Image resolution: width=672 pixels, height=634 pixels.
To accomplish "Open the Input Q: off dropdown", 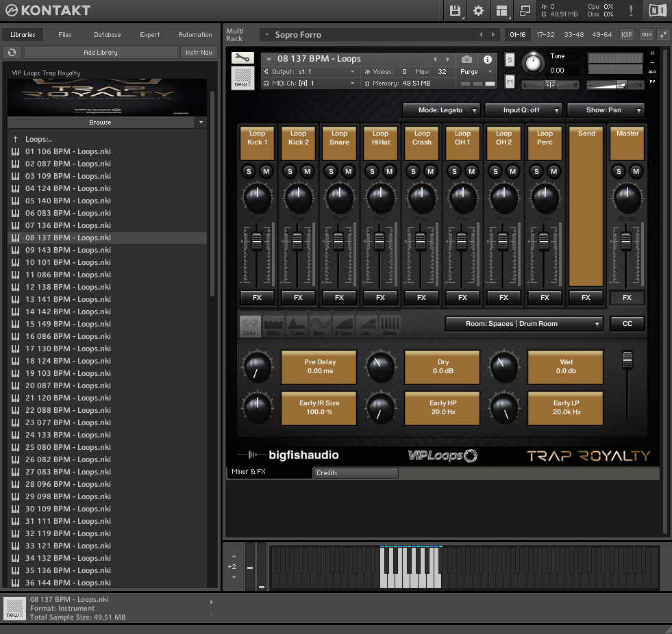I will [523, 110].
